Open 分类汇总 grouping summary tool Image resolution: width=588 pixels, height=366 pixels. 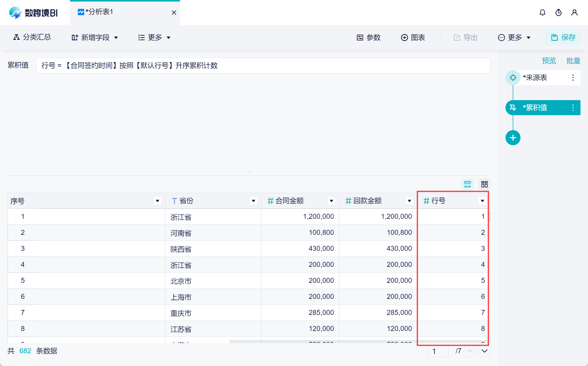32,37
